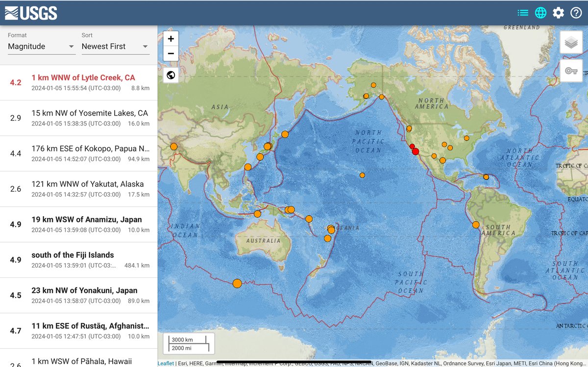This screenshot has width=588, height=367.
Task: Zoom in on the map
Action: pos(170,38)
